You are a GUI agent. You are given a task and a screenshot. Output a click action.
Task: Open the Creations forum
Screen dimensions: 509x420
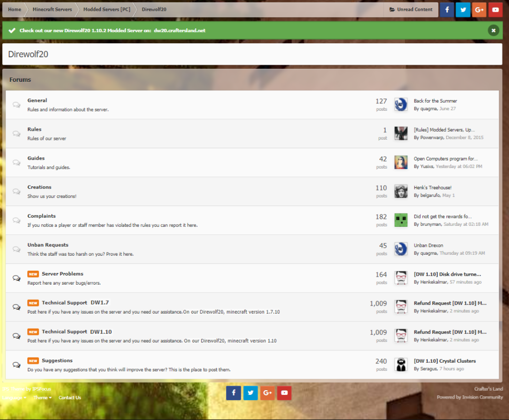coord(39,187)
